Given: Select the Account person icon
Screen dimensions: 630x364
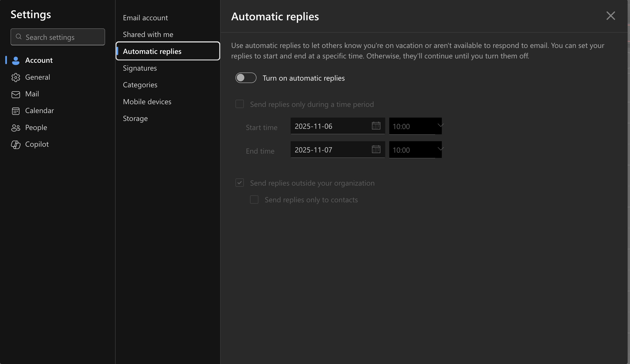Looking at the screenshot, I should pyautogui.click(x=16, y=60).
